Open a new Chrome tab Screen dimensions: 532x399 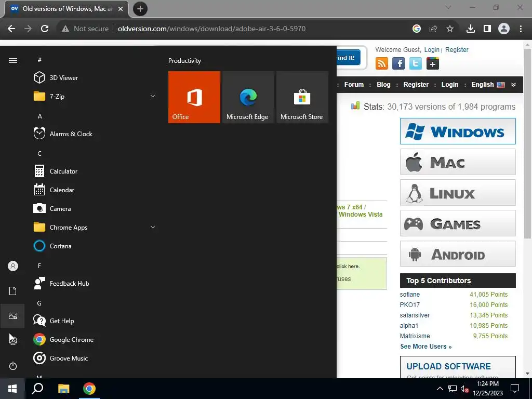pos(140,9)
